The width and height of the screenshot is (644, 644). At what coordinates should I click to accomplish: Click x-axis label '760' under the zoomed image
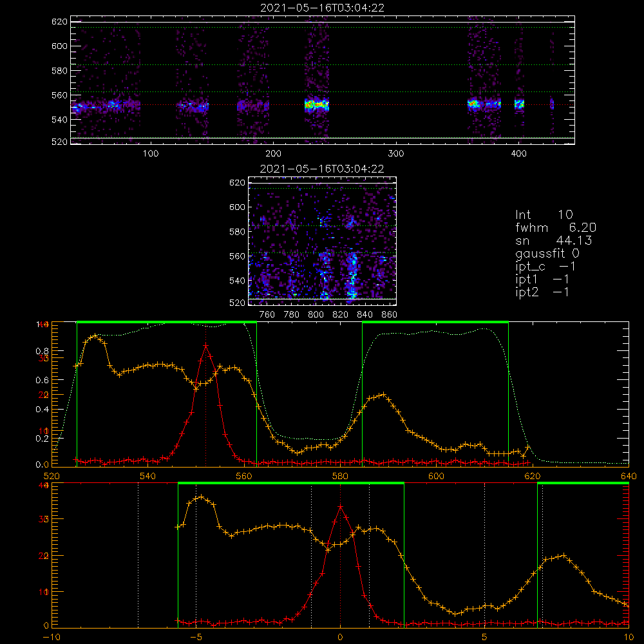point(267,315)
